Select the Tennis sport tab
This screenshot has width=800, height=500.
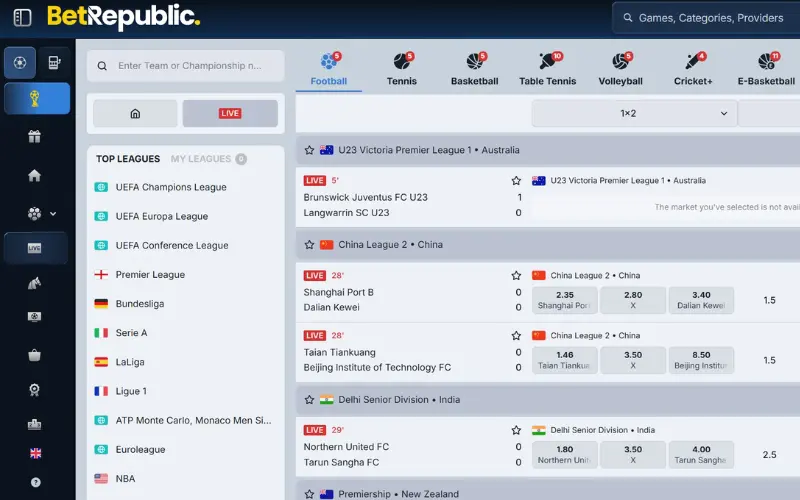tap(402, 69)
